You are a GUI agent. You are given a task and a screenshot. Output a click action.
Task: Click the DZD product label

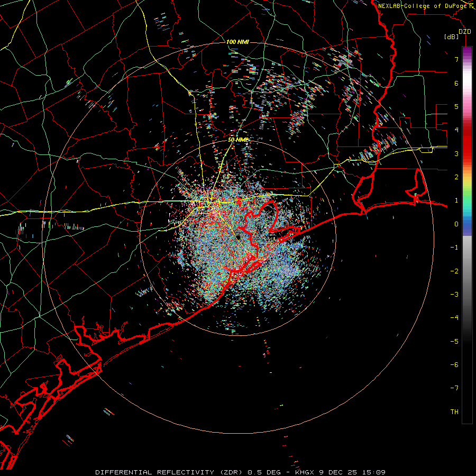465,32
